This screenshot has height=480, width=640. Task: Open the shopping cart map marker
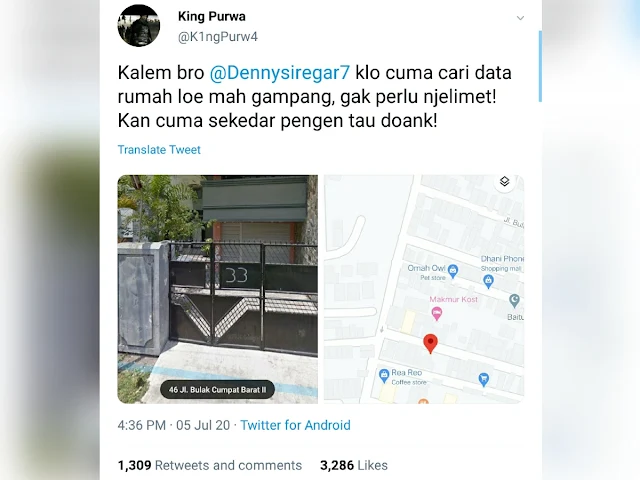(483, 379)
